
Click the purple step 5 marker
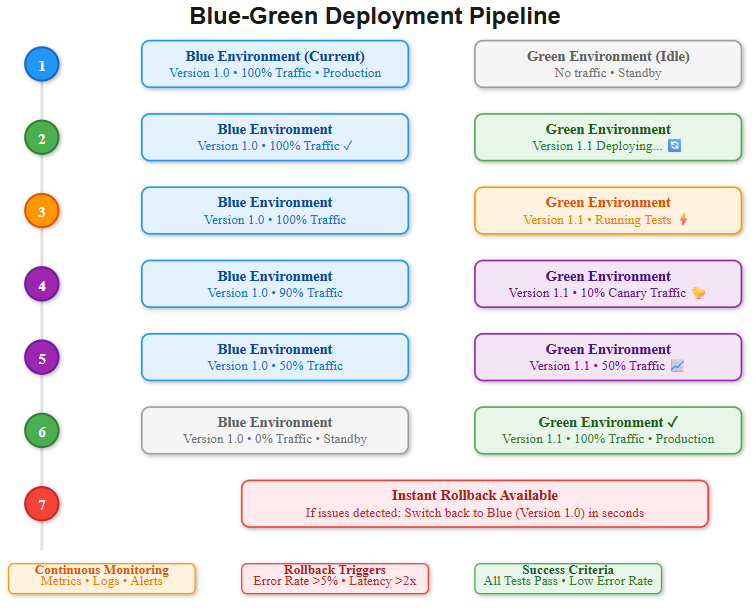42,358
